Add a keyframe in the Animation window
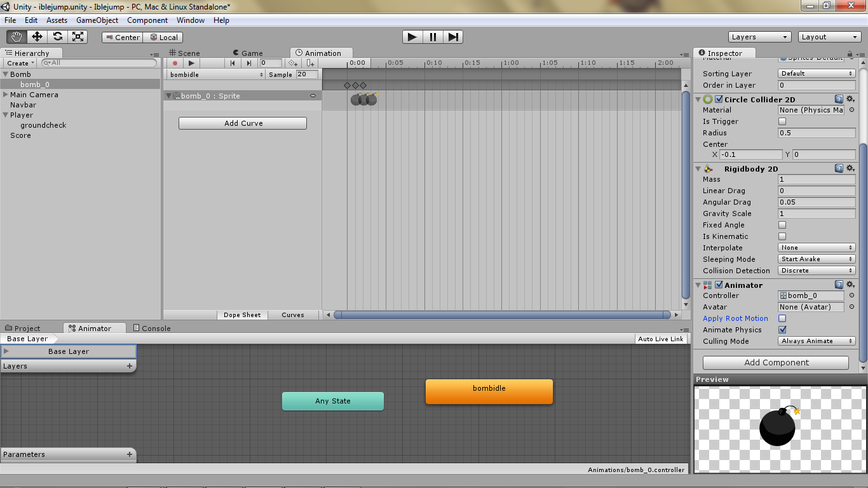The image size is (868, 488). tap(293, 63)
